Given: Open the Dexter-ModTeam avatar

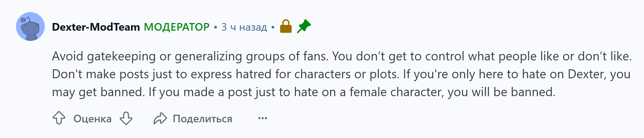Looking at the screenshot, I should (x=30, y=27).
